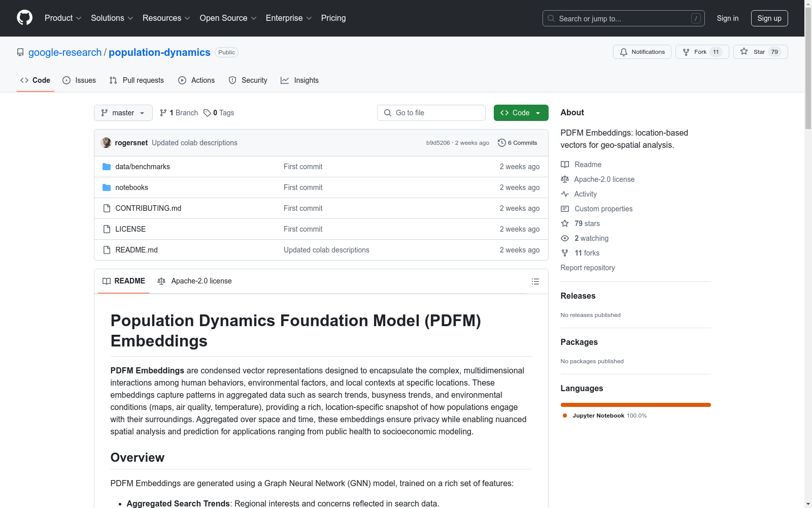The height and width of the screenshot is (508, 812).
Task: Click the repository book icon beside google-research
Action: pos(20,52)
